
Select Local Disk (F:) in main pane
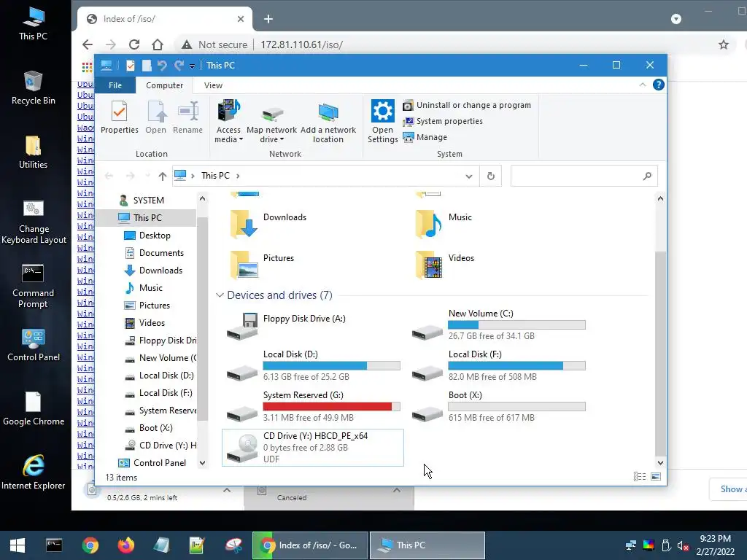[498, 366]
